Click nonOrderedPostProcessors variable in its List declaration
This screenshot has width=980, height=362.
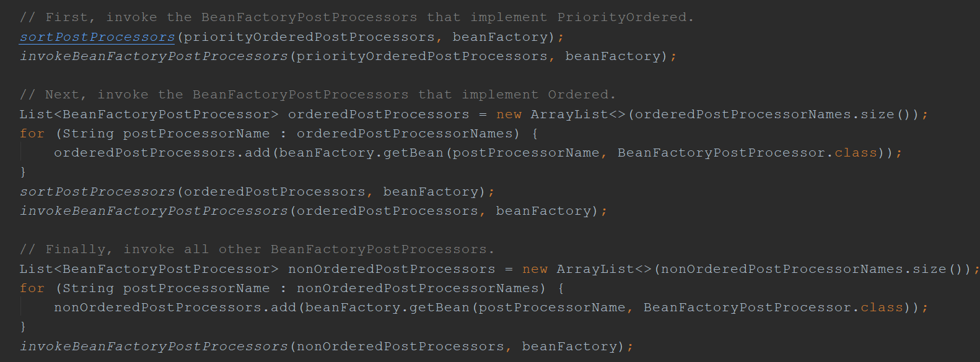pyautogui.click(x=391, y=269)
